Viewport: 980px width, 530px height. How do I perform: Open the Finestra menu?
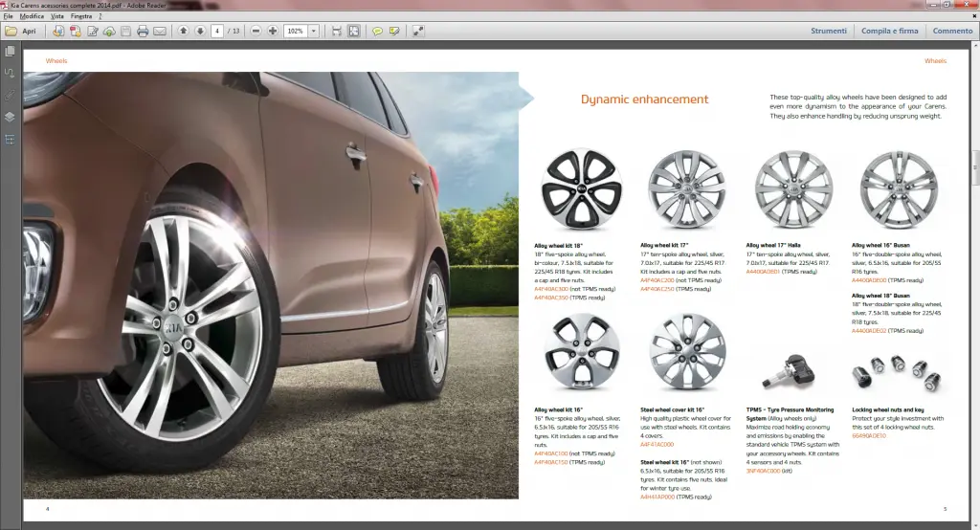(81, 16)
